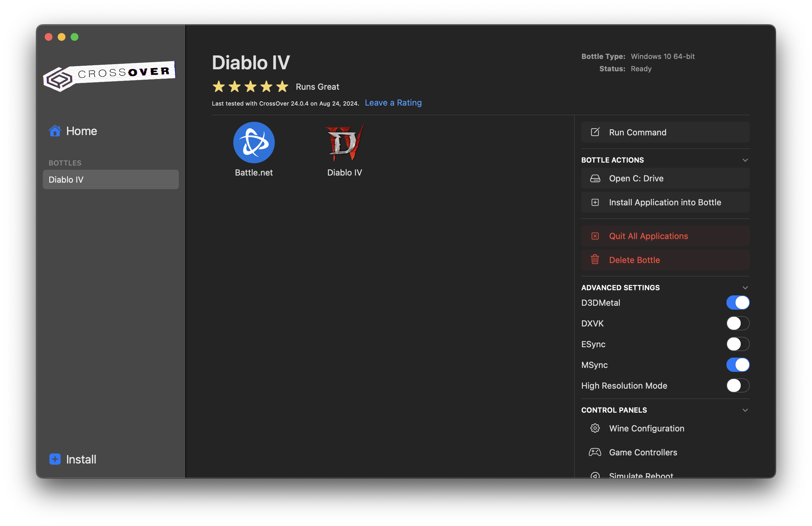Disable the D3DMetal toggle
Viewport: 812px width, 526px height.
[x=737, y=303]
